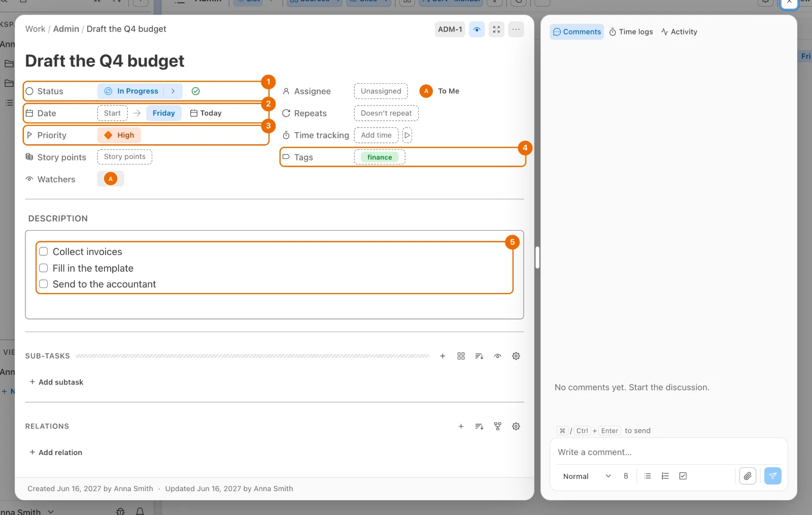Assign the task To Me

[x=440, y=91]
